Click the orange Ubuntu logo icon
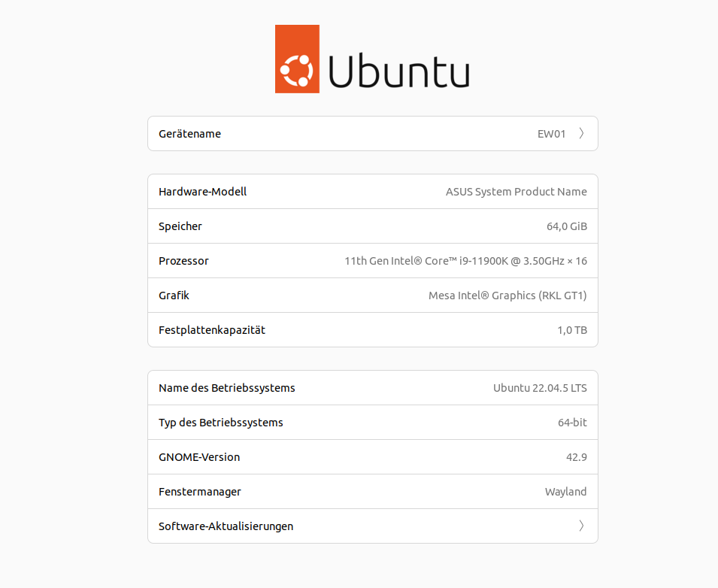 [297, 59]
